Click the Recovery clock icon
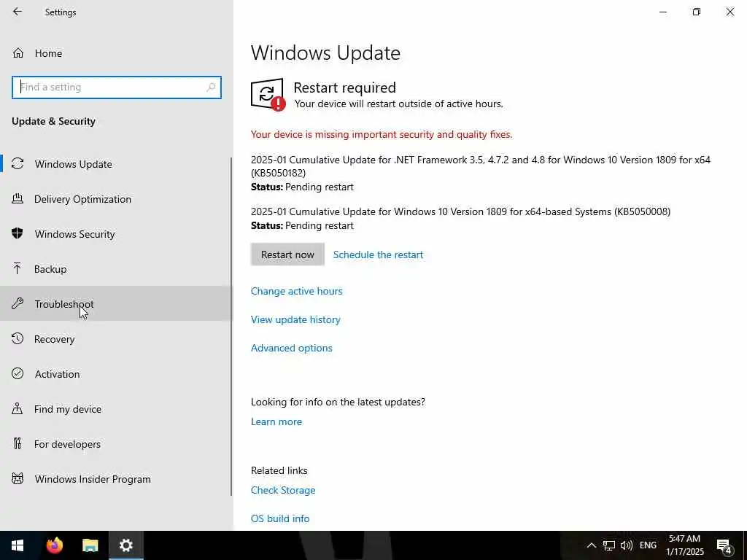The width and height of the screenshot is (747, 560). click(x=18, y=338)
